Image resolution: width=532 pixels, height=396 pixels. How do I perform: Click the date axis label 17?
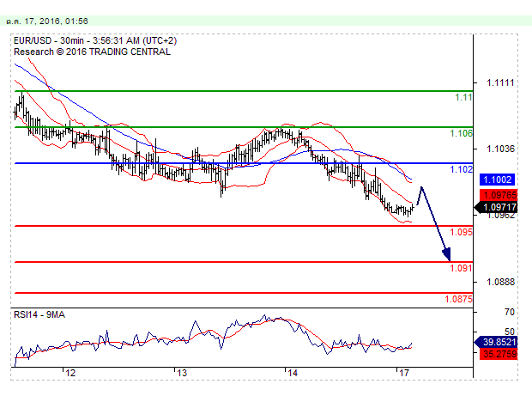point(404,373)
